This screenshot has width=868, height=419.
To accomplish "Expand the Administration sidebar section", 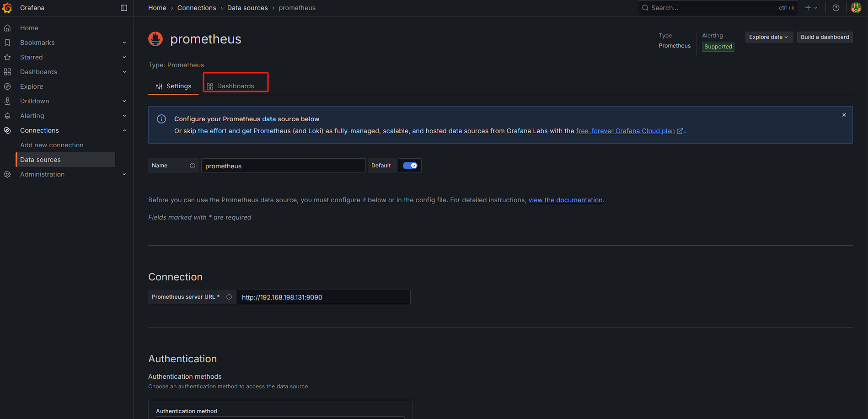I will point(124,174).
